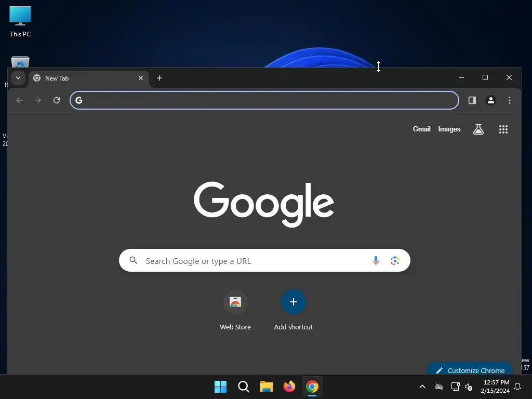Minimize the Chrome window
Viewport: 532px width, 399px height.
coord(461,78)
